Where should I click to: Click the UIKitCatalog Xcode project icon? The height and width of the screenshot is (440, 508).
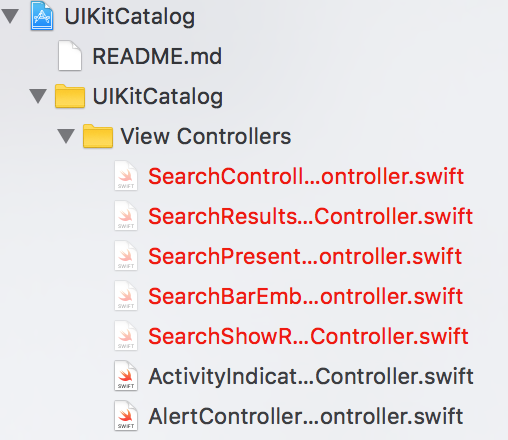coord(42,16)
